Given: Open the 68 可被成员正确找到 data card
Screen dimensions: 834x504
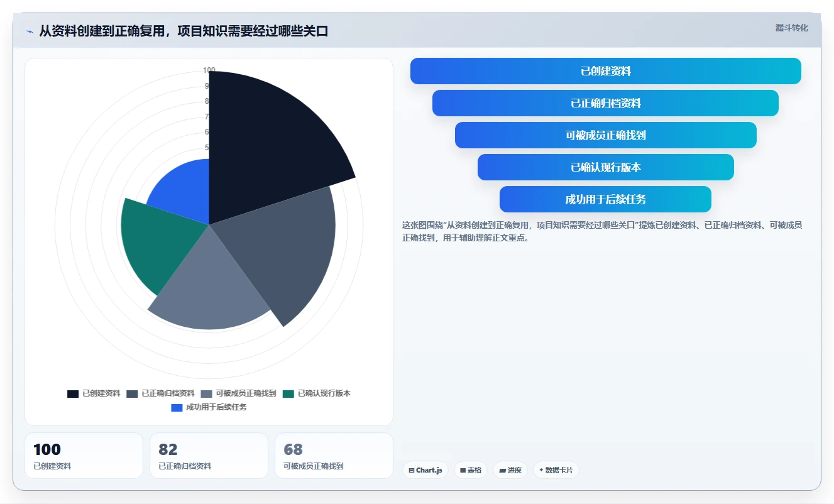Looking at the screenshot, I should tap(334, 456).
